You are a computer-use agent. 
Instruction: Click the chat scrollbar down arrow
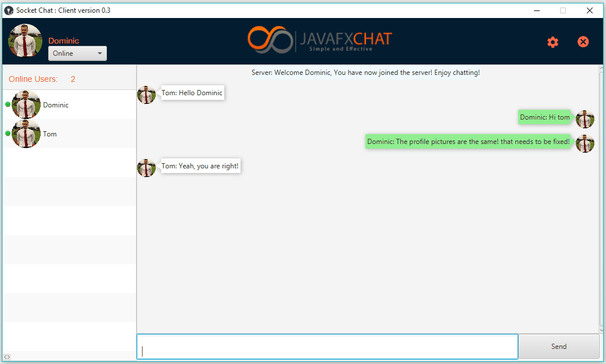[602, 329]
